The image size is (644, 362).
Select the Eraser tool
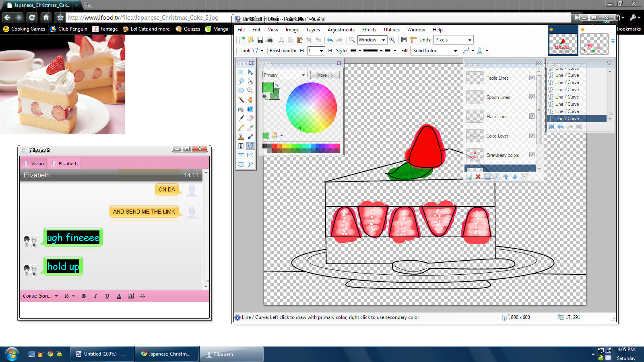click(x=250, y=118)
